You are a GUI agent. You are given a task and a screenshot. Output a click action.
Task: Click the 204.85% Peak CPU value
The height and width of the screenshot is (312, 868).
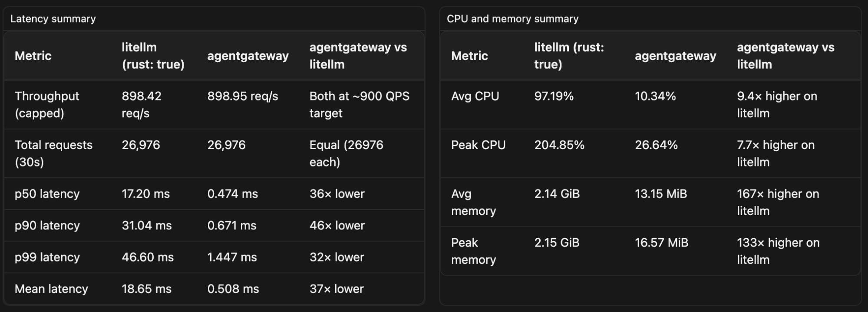pos(559,145)
